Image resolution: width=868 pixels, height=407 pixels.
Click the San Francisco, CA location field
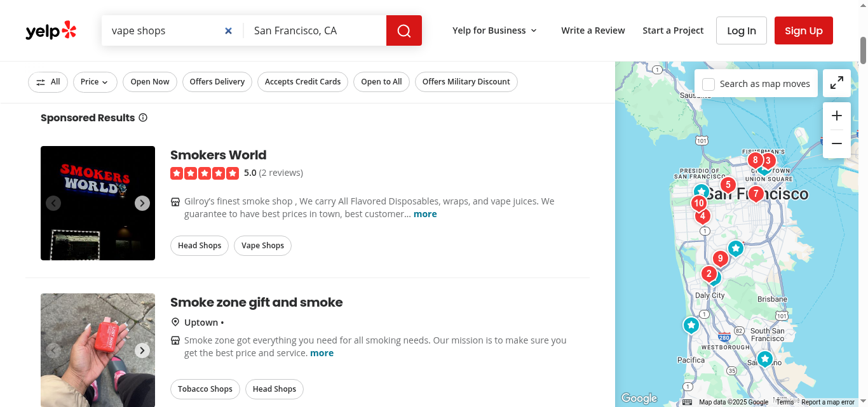(x=315, y=30)
